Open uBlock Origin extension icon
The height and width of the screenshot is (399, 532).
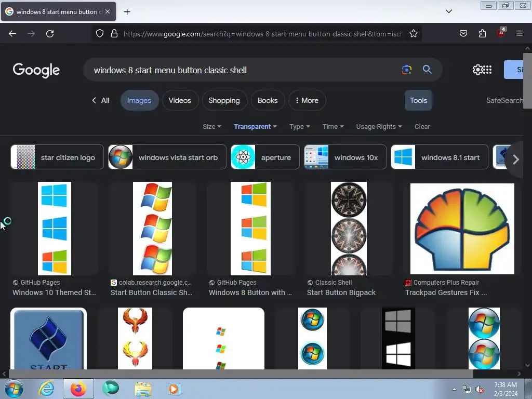point(501,33)
